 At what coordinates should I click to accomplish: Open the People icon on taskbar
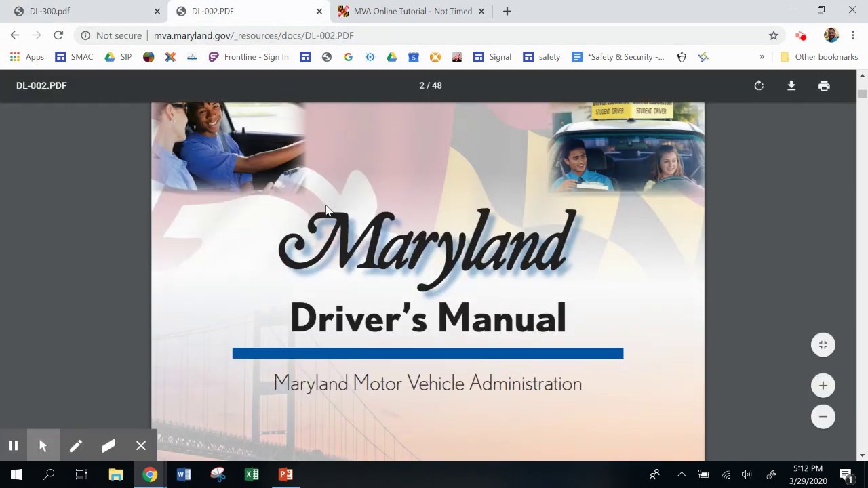coord(654,474)
